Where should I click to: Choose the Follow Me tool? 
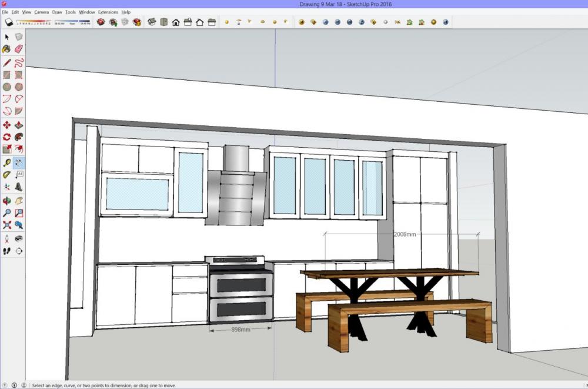19,137
